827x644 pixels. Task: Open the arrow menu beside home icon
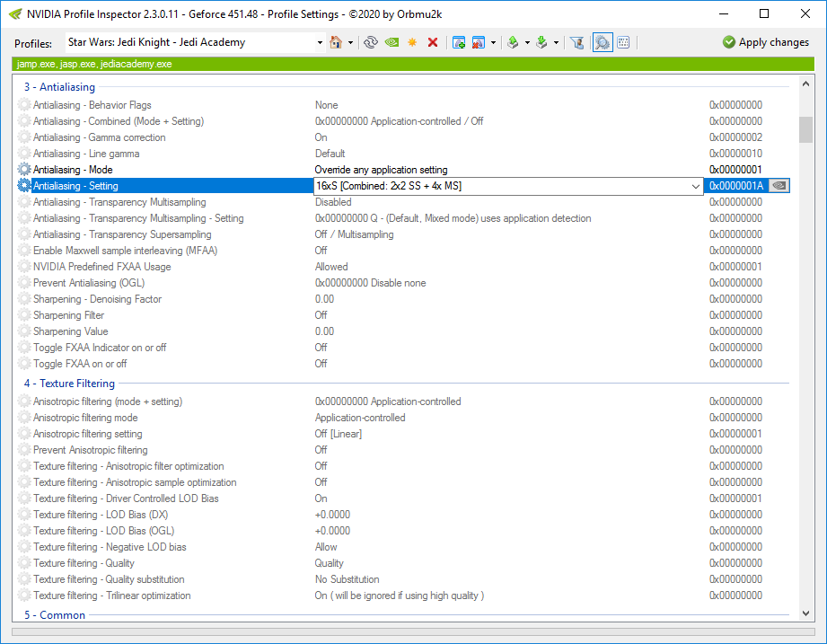350,43
